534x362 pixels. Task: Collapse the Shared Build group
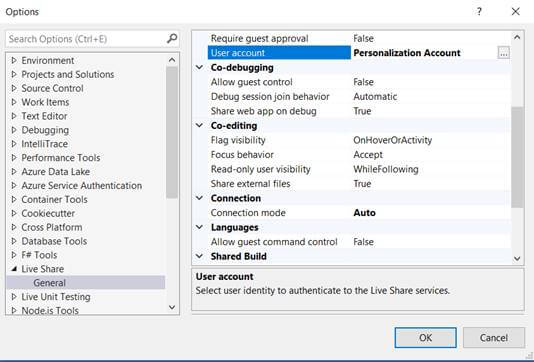click(200, 256)
